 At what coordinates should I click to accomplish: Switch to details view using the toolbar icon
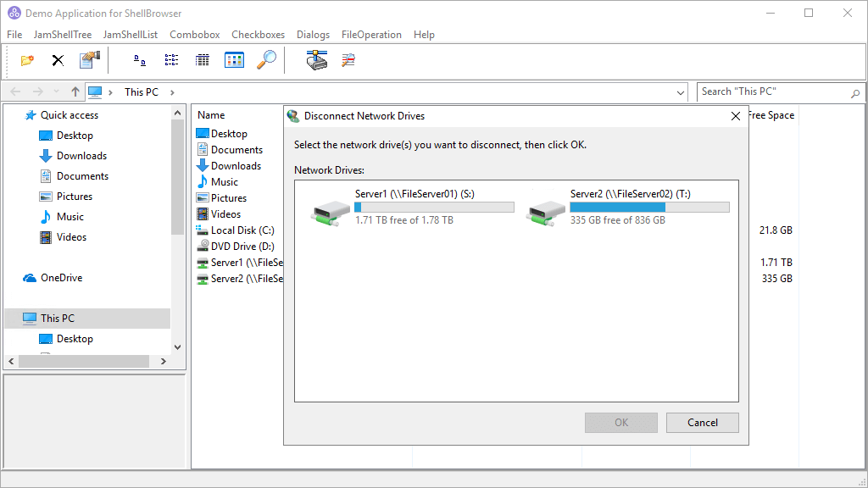pyautogui.click(x=201, y=60)
